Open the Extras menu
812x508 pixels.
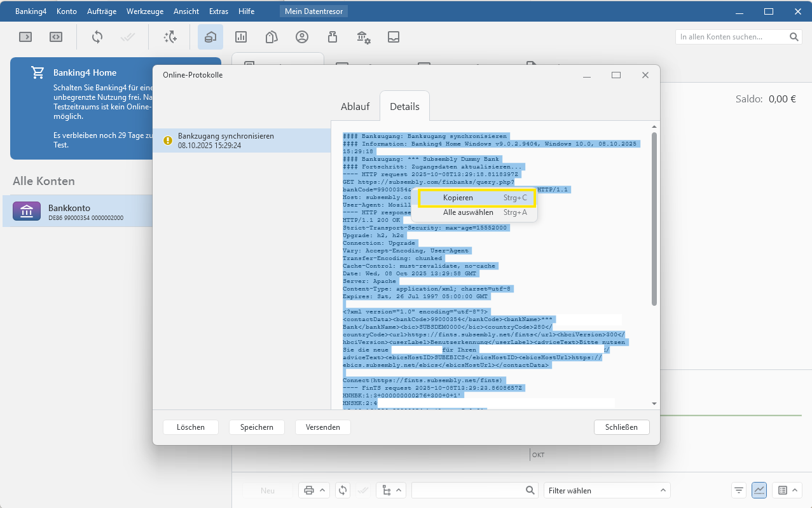coord(219,11)
